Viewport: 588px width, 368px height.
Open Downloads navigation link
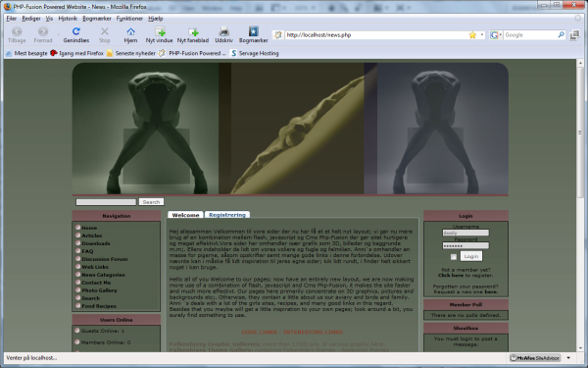pyautogui.click(x=96, y=243)
